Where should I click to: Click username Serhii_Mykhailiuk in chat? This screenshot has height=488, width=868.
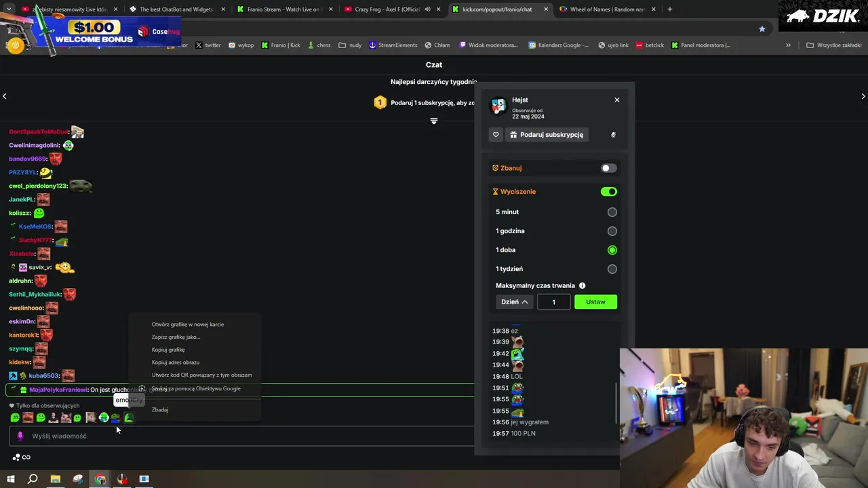[x=35, y=295]
